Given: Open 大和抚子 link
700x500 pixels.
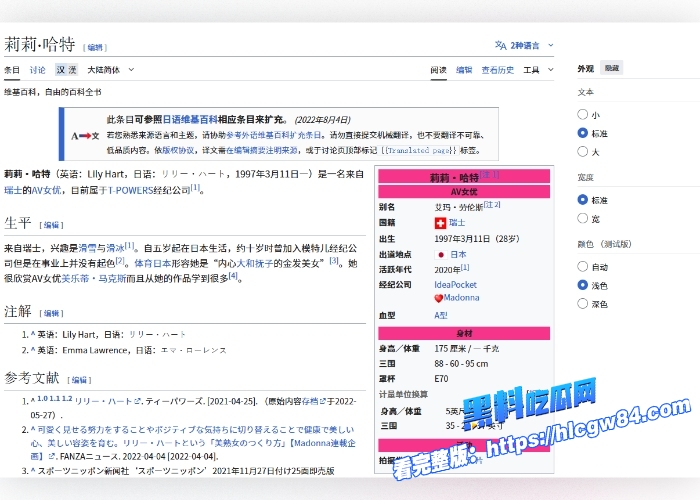Looking at the screenshot, I should click(254, 263).
